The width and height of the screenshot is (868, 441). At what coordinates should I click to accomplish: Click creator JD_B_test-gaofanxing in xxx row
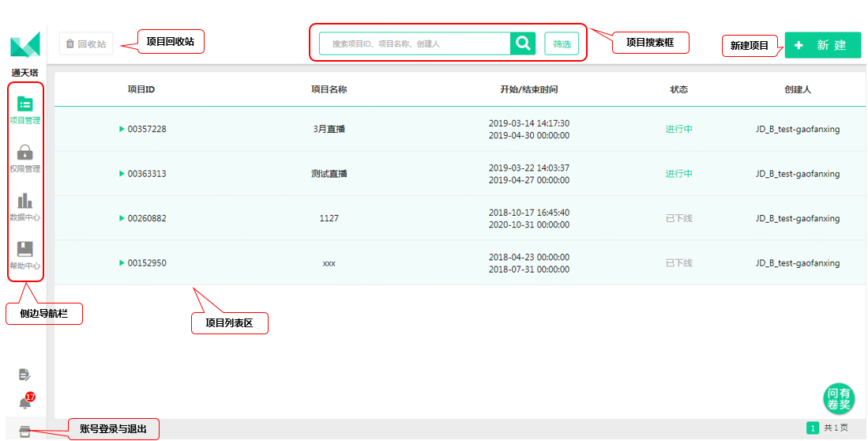(798, 263)
